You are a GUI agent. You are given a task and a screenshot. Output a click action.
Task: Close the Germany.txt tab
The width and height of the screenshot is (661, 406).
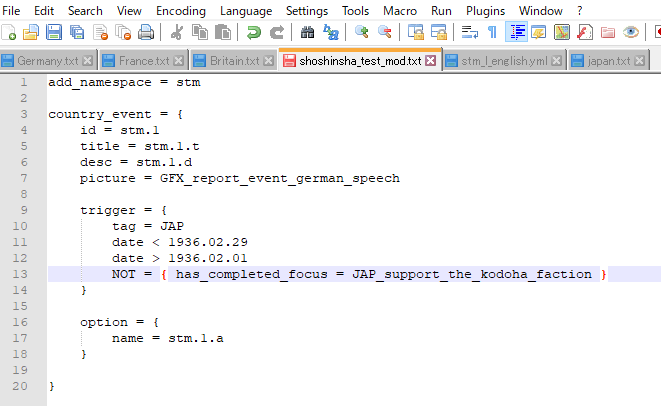pyautogui.click(x=88, y=61)
